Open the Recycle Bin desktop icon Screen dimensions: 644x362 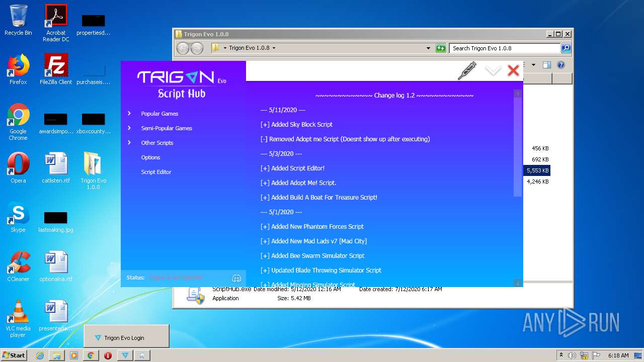[18, 21]
